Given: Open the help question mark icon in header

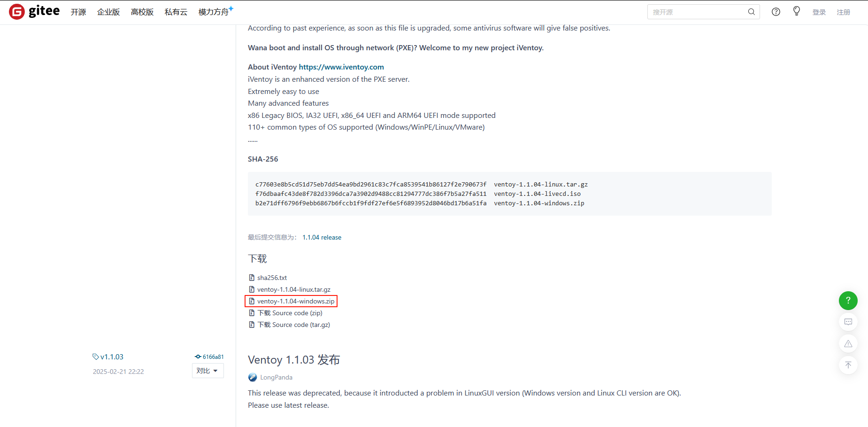Looking at the screenshot, I should pyautogui.click(x=776, y=12).
